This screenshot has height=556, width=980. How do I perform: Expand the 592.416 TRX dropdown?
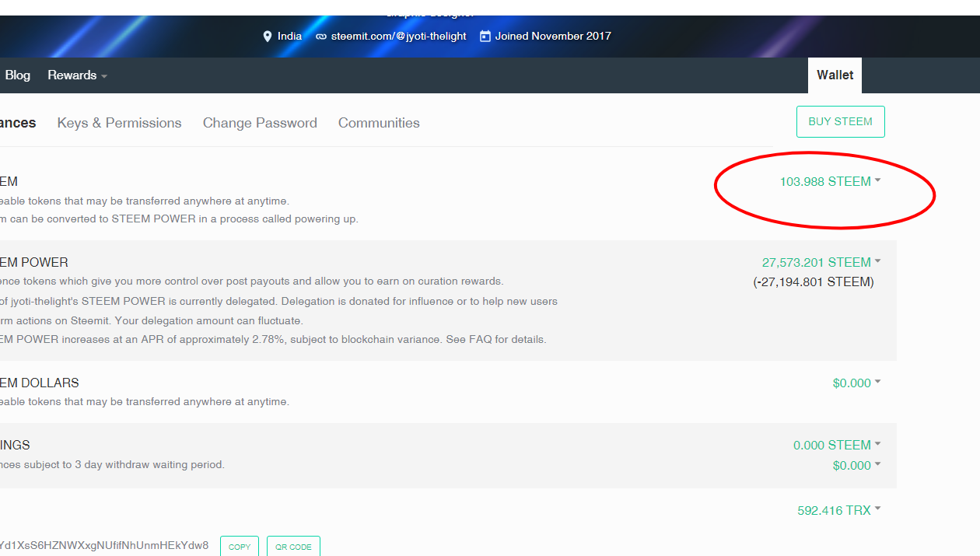[x=839, y=510]
